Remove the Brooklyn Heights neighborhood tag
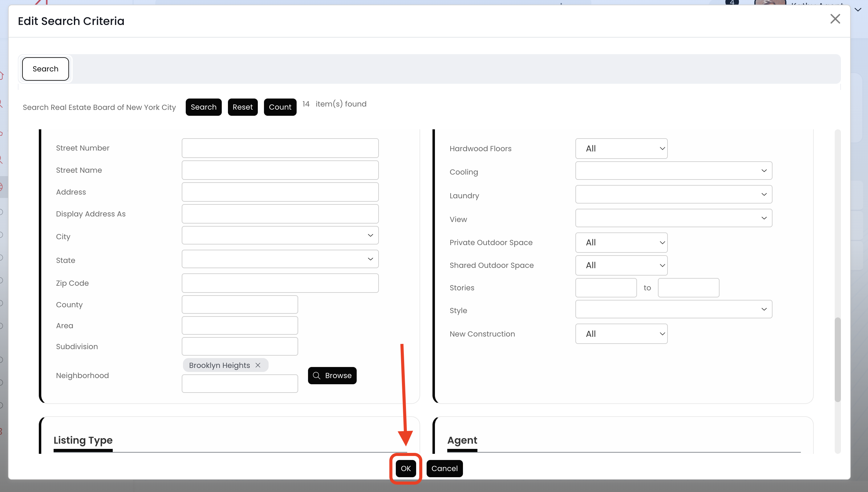868x492 pixels. [x=258, y=365]
